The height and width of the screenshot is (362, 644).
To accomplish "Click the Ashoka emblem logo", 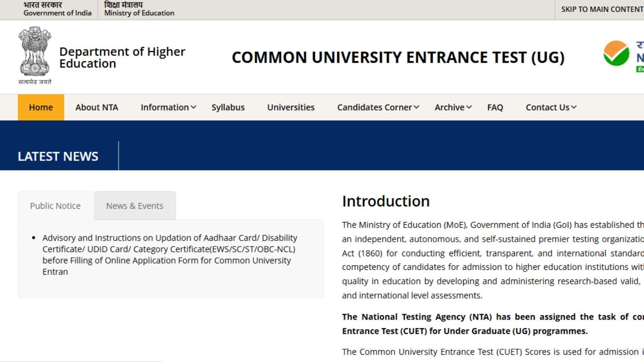I will [x=35, y=52].
